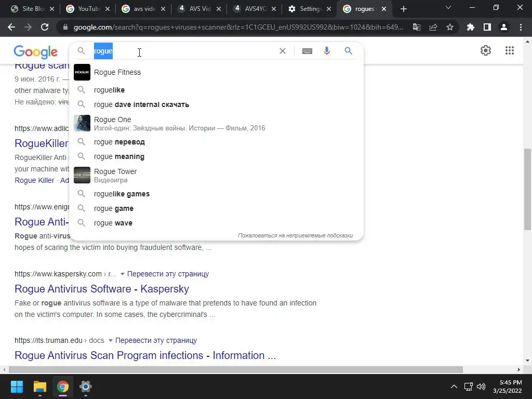Click in the Google search input
This screenshot has width=532, height=399.
click(x=185, y=51)
